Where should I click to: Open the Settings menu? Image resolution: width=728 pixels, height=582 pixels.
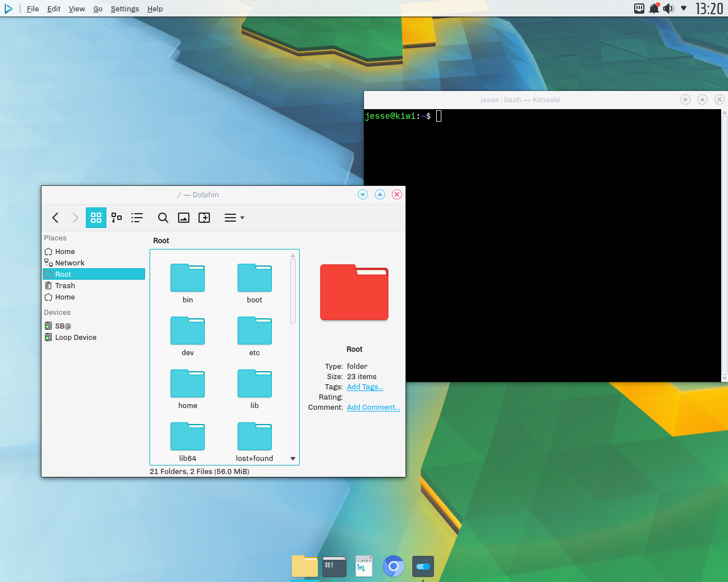[x=125, y=9]
